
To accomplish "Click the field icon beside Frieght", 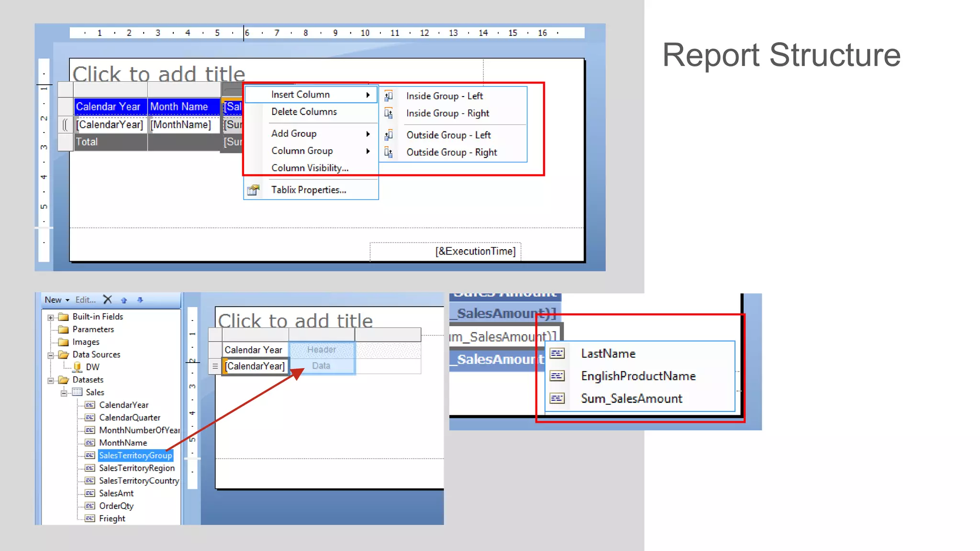I will tap(90, 518).
